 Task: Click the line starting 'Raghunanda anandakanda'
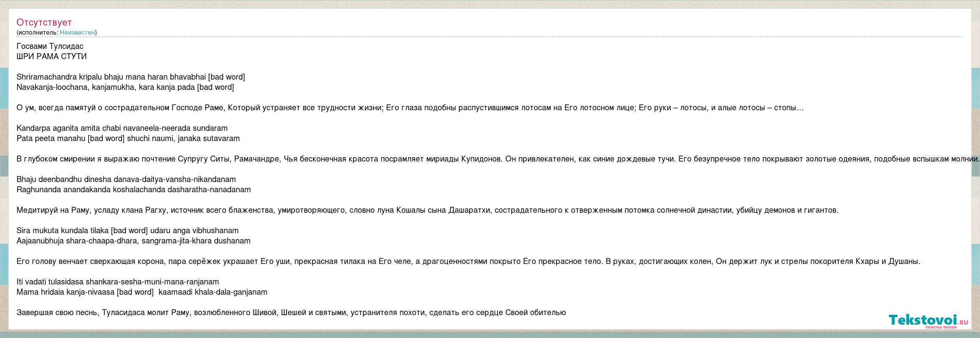[x=134, y=189]
